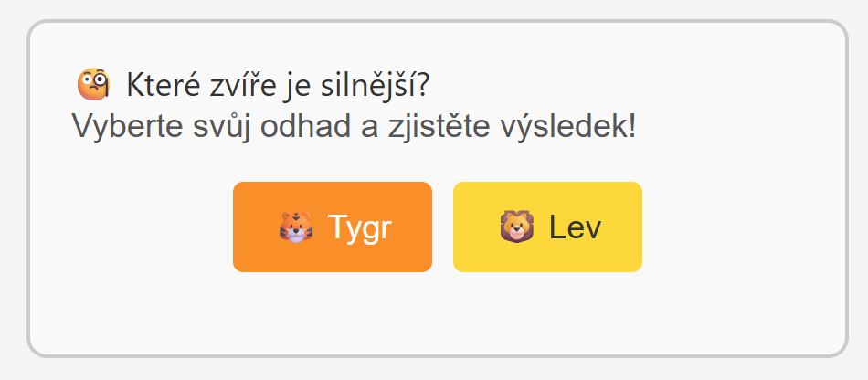Click the line "Vyberte svůj odhad a zjistěte výsledek!"
This screenshot has width=868, height=380.
[x=355, y=127]
